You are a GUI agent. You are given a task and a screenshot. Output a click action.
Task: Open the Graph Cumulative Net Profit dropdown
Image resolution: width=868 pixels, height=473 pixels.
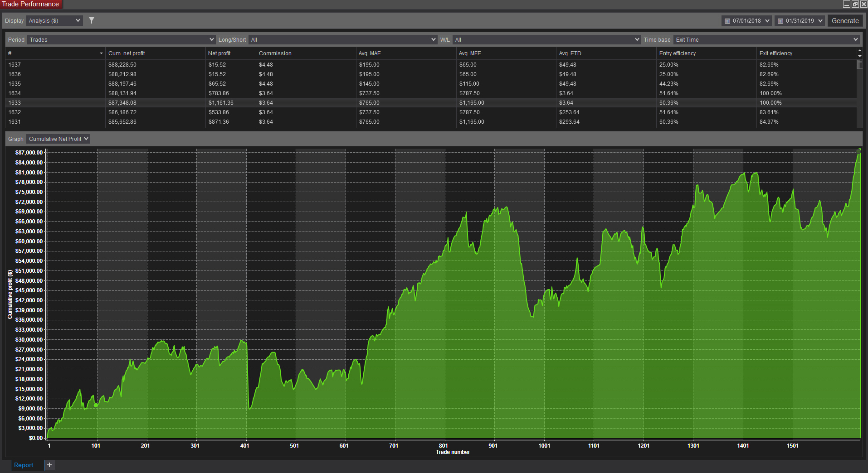58,139
